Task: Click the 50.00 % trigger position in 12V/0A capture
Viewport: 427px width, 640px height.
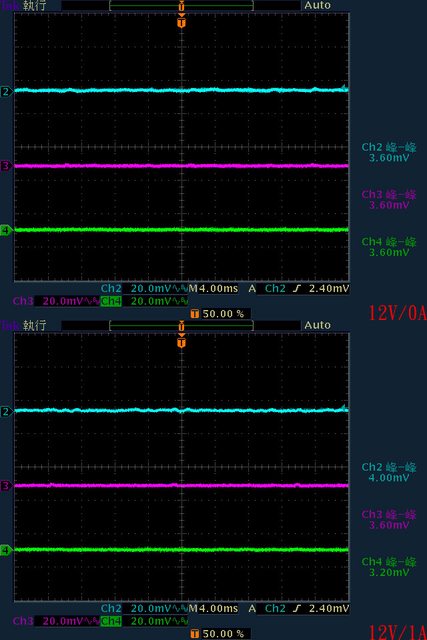Action: click(x=223, y=314)
